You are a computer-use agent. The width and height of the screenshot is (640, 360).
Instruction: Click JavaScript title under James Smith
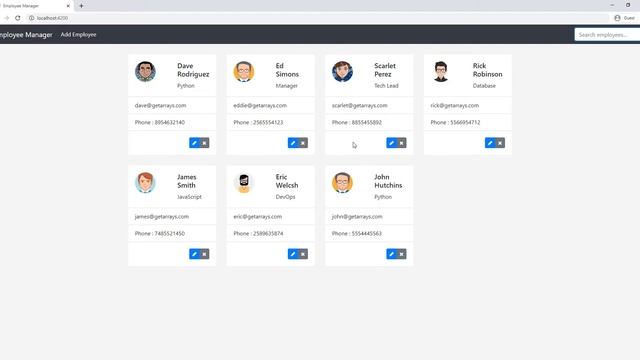(189, 197)
